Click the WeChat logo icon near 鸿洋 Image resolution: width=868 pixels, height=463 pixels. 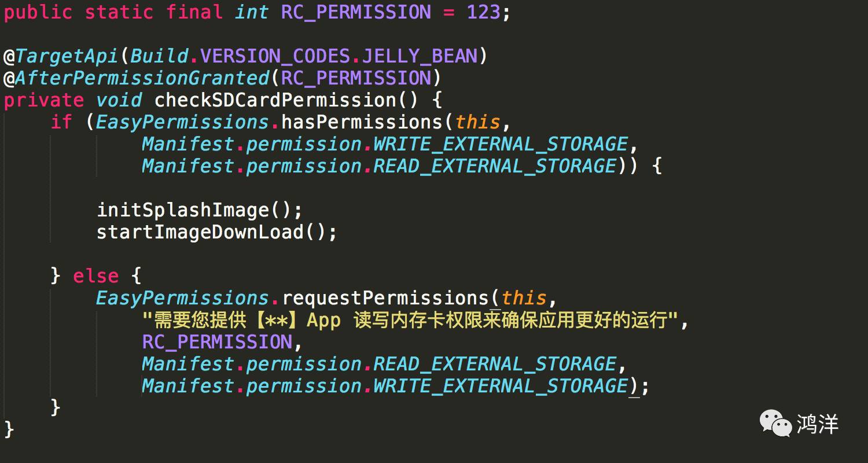point(775,424)
